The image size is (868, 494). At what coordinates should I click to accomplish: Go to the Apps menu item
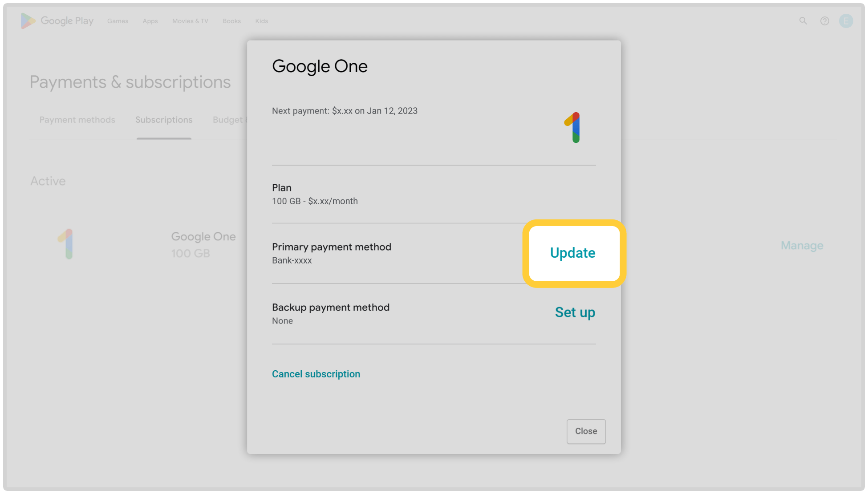(x=150, y=21)
